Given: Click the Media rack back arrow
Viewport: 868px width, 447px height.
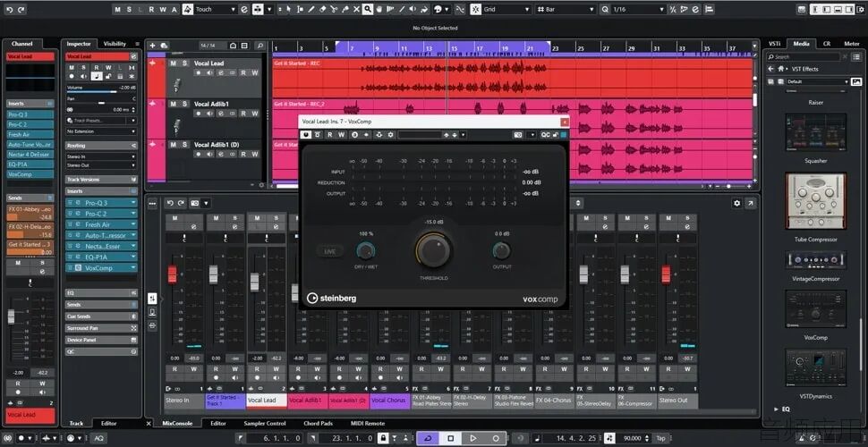Looking at the screenshot, I should pyautogui.click(x=770, y=69).
